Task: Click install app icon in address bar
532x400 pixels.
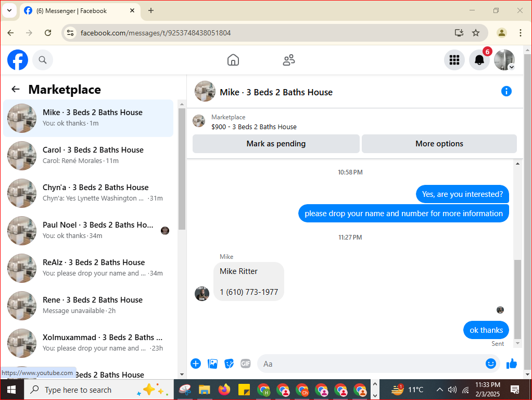Action: (459, 33)
